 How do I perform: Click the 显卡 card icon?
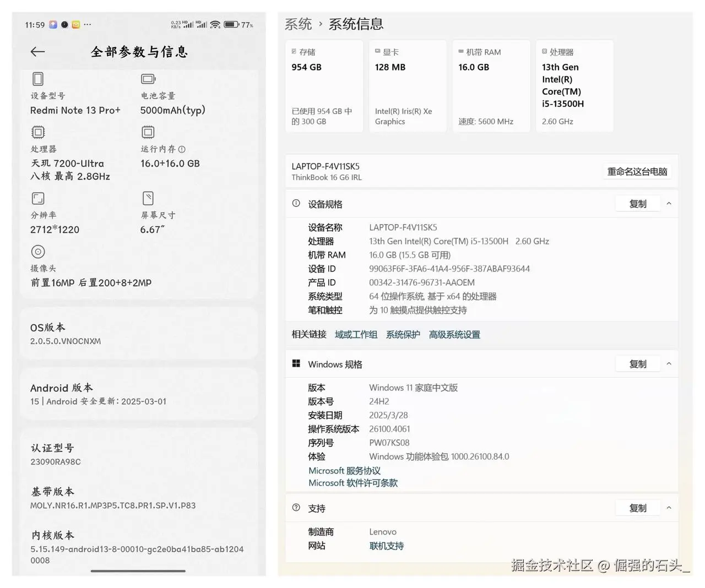click(x=378, y=51)
